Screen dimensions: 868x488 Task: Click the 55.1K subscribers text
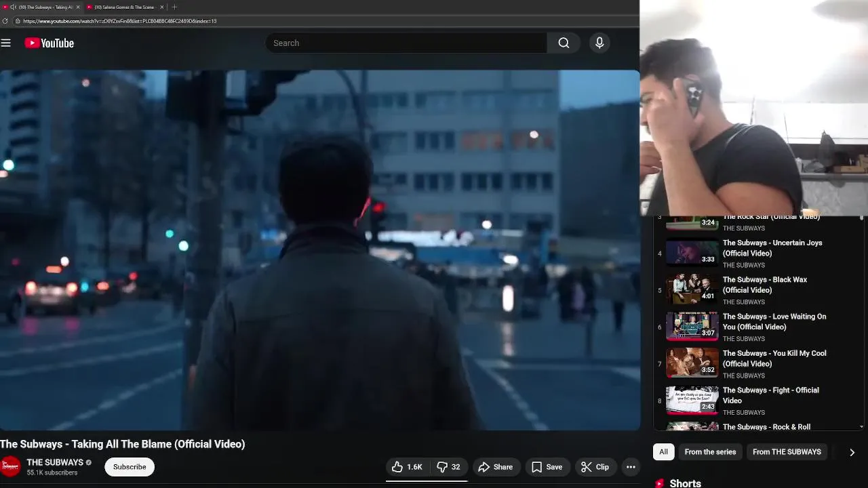coord(52,473)
